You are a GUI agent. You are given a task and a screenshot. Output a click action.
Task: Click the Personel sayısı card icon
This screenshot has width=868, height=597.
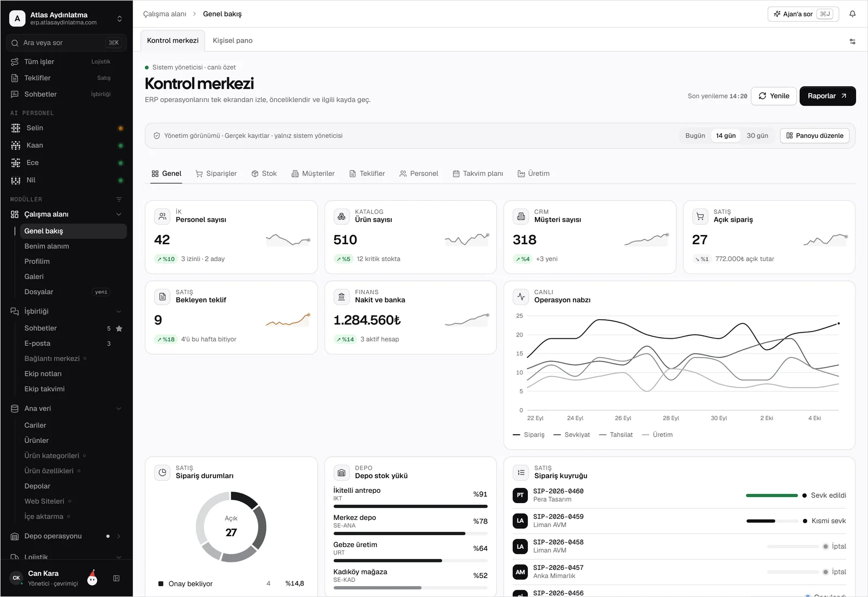pyautogui.click(x=162, y=216)
